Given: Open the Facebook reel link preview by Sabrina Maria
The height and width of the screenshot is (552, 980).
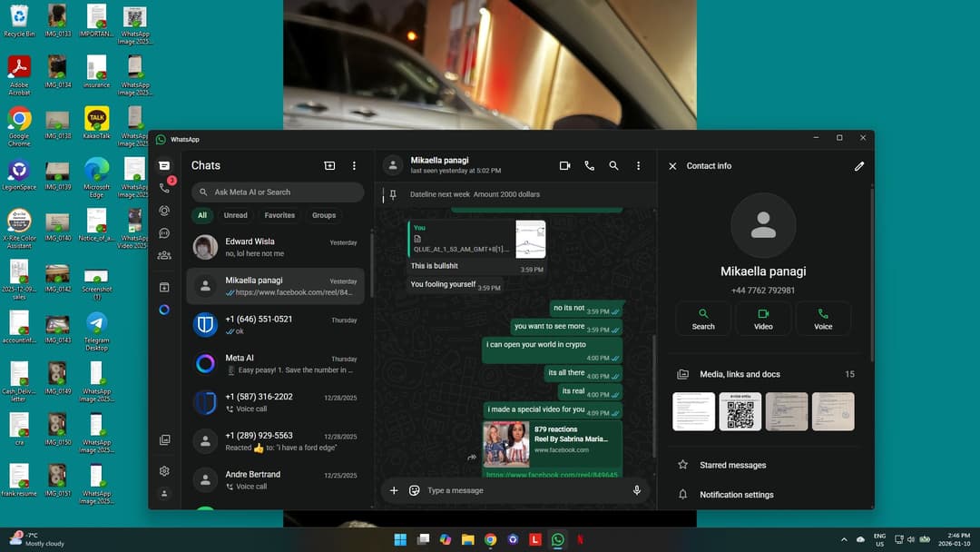Looking at the screenshot, I should (553, 445).
